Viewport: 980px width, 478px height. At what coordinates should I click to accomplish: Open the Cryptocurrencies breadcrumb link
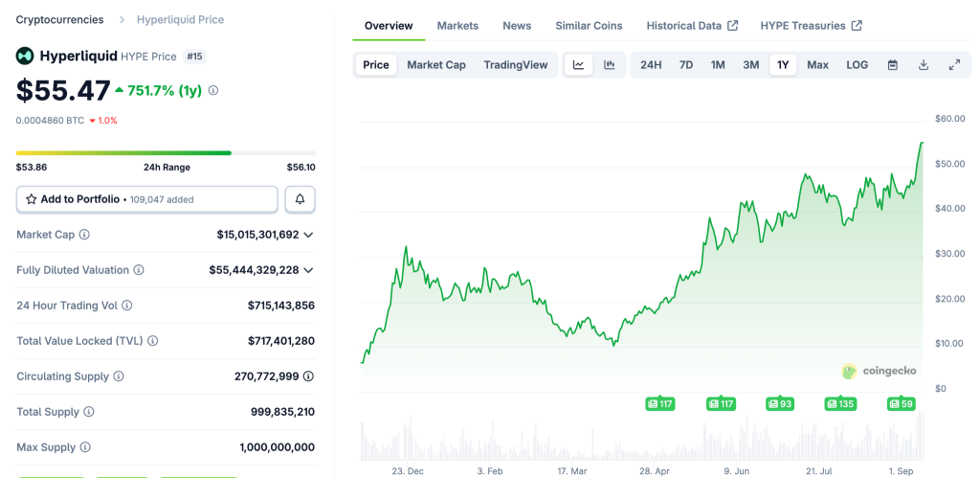tap(60, 19)
